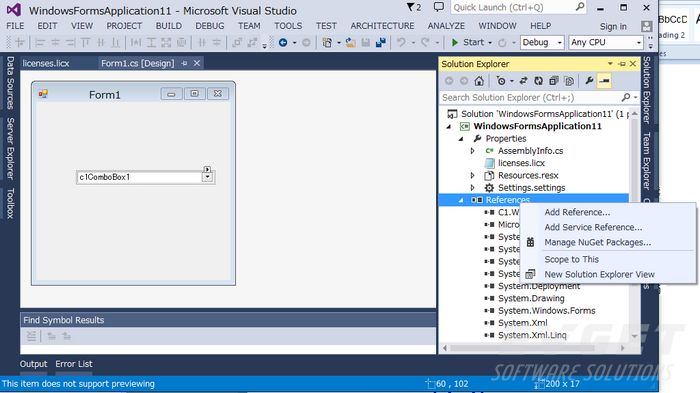
Task: Click the Collapse All icon in Solution Explorer
Action: [554, 81]
